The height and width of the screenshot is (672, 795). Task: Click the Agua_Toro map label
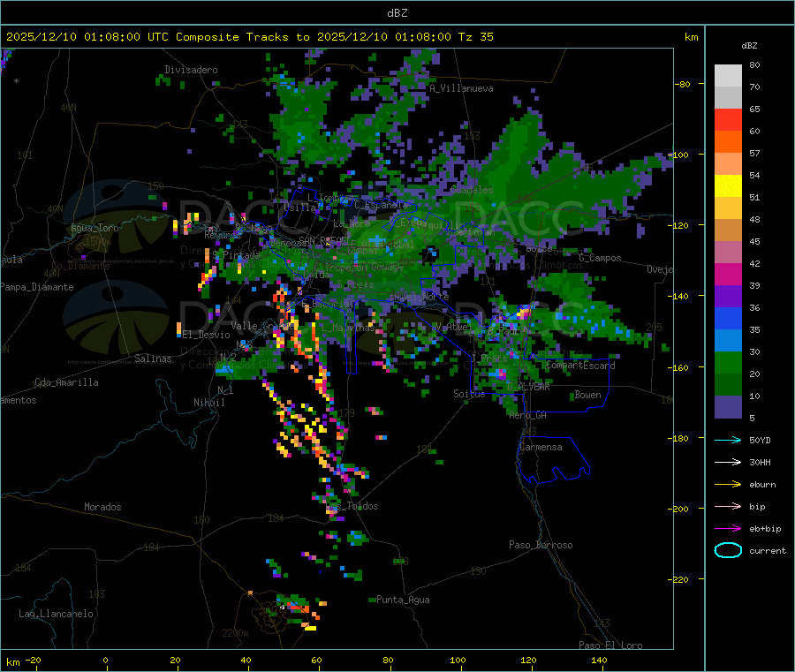click(x=95, y=228)
